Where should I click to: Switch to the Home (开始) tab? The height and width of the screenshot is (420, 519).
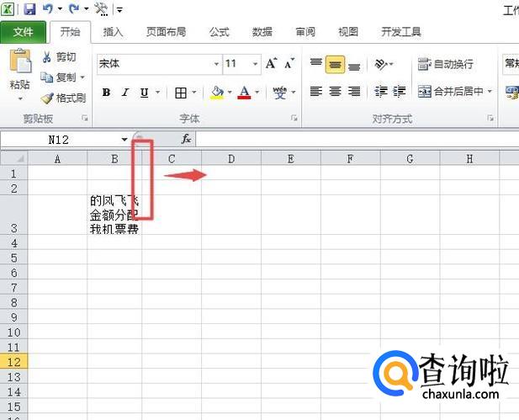tap(70, 32)
